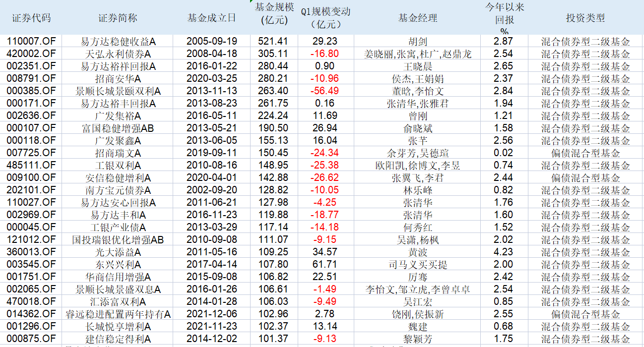Click the 投资类型 column header
This screenshot has width=644, height=347.
585,18
